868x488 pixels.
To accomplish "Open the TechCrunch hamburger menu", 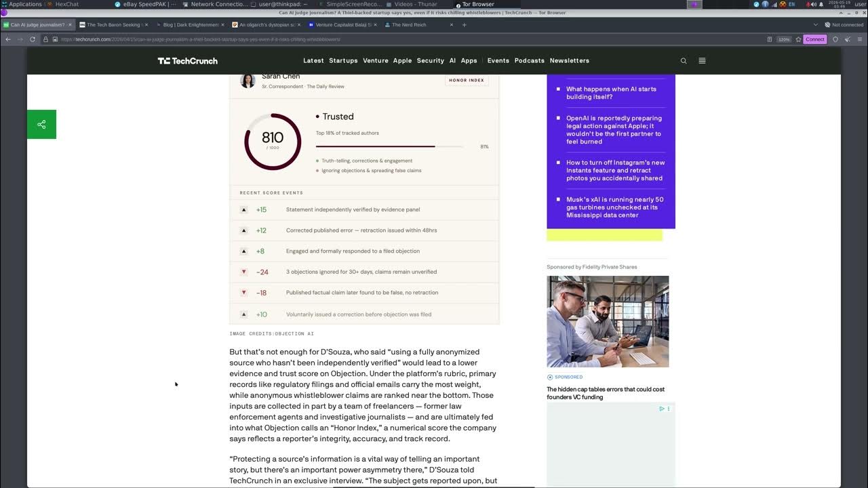I will coord(702,61).
